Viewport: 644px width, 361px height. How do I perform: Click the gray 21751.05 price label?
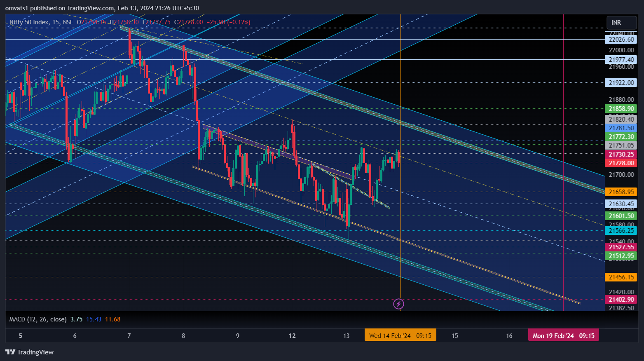point(621,145)
